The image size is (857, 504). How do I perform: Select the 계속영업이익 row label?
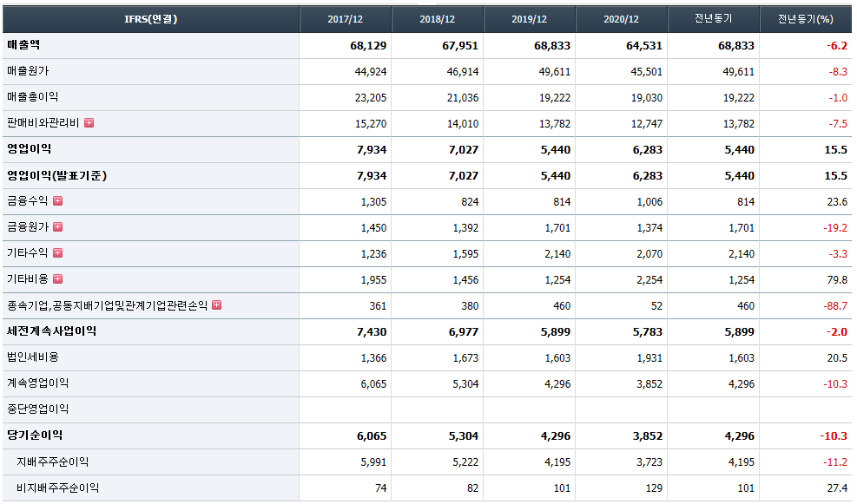(37, 383)
